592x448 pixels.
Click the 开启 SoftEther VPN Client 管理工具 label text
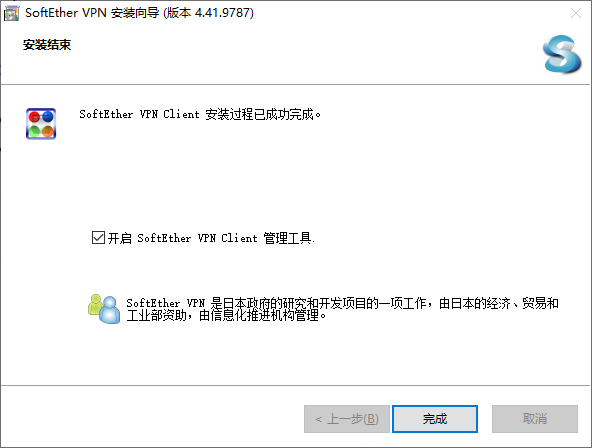coord(211,238)
